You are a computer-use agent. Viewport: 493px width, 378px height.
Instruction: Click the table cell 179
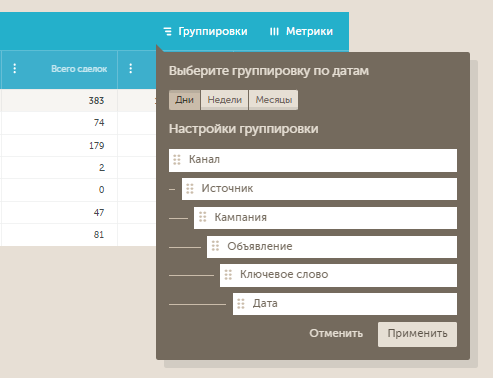97,146
